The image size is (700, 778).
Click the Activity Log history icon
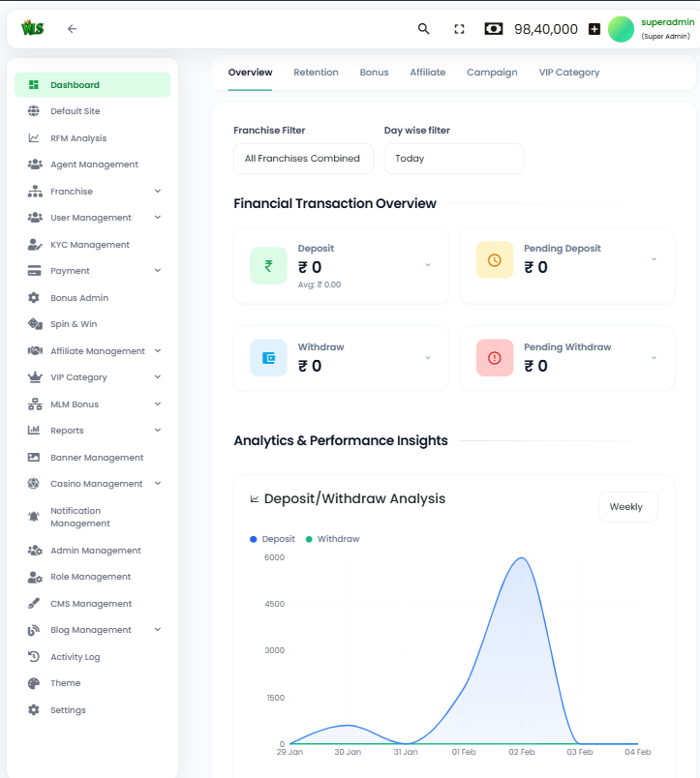click(x=34, y=657)
